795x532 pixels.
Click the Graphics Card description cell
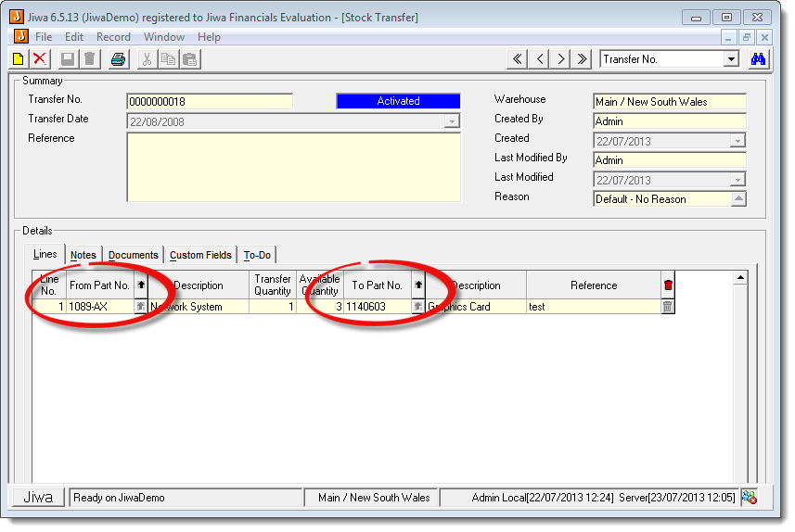tap(476, 307)
